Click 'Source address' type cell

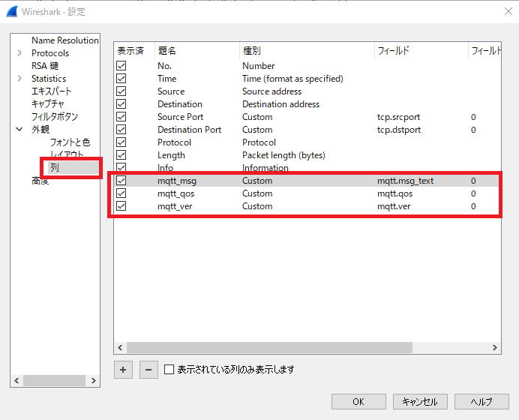(x=271, y=91)
